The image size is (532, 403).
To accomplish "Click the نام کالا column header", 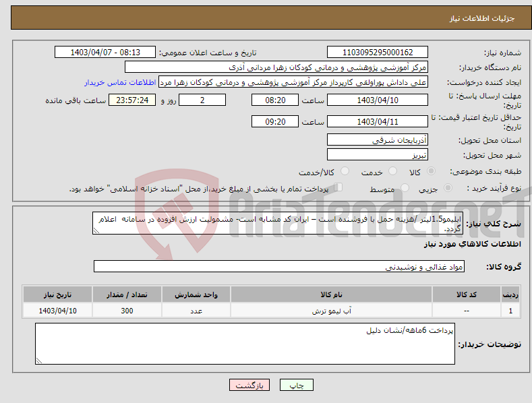I will [331, 294].
